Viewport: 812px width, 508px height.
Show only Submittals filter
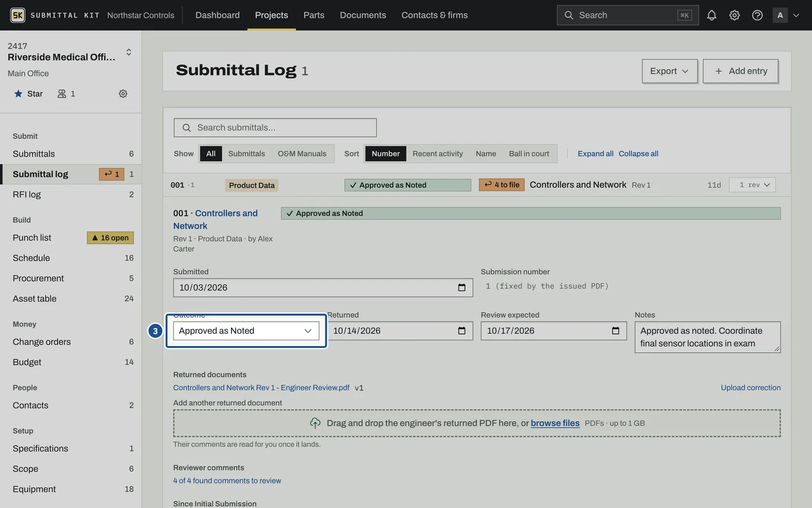coord(247,153)
